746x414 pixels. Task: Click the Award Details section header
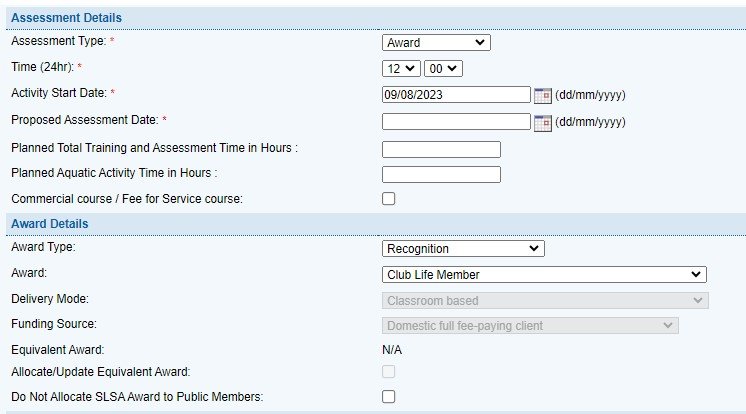(x=49, y=223)
